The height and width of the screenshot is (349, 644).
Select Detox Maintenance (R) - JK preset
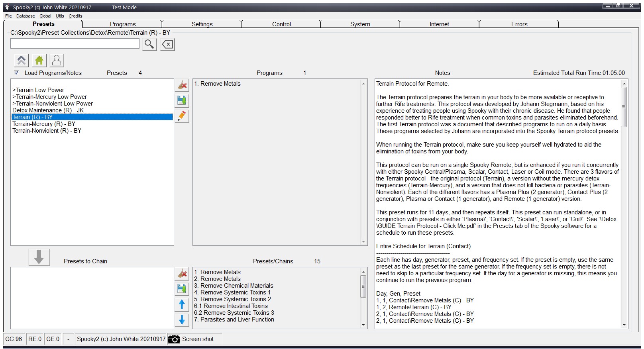(48, 110)
